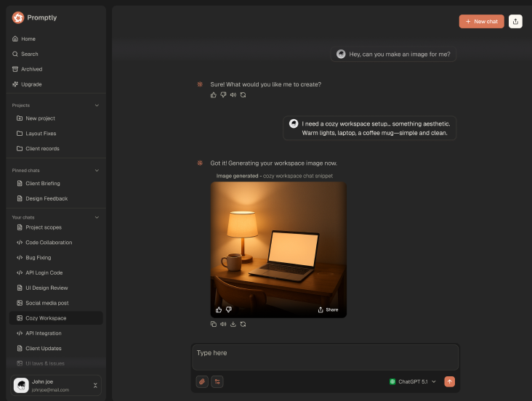
Task: Share the generated workspace image
Action: pos(328,309)
